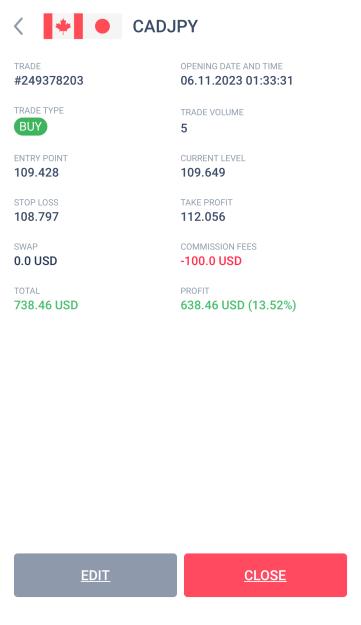Screen dimensions: 361x625
Task: Tap the swap amount 0.0 USD
Action: tap(35, 261)
